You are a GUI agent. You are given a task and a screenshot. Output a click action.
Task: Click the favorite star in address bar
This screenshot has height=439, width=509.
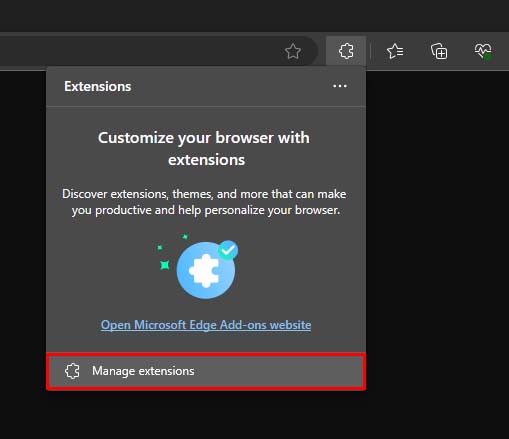(x=293, y=51)
